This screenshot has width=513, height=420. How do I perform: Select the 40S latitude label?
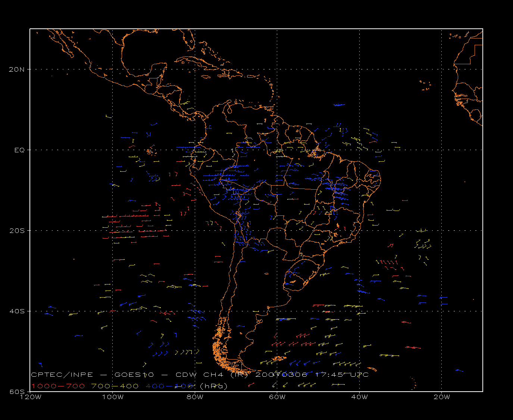point(18,311)
